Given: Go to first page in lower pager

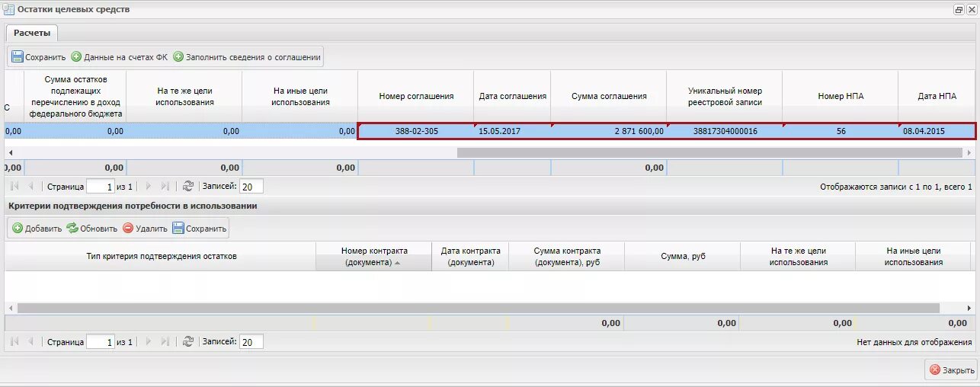Looking at the screenshot, I should pyautogui.click(x=14, y=342).
